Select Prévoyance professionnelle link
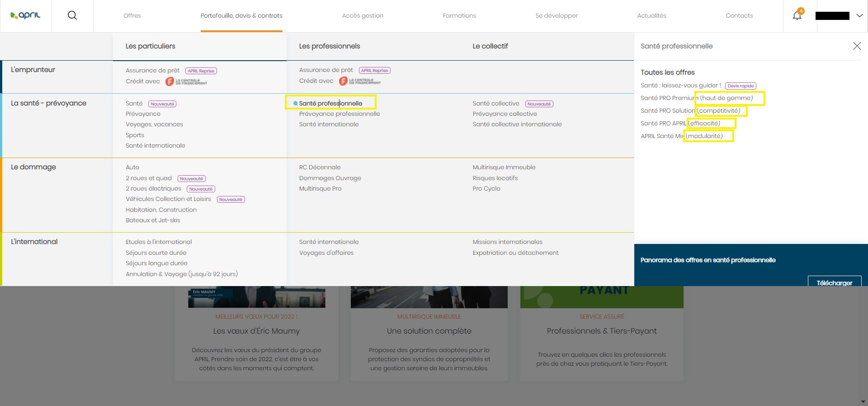This screenshot has width=868, height=406. point(340,114)
